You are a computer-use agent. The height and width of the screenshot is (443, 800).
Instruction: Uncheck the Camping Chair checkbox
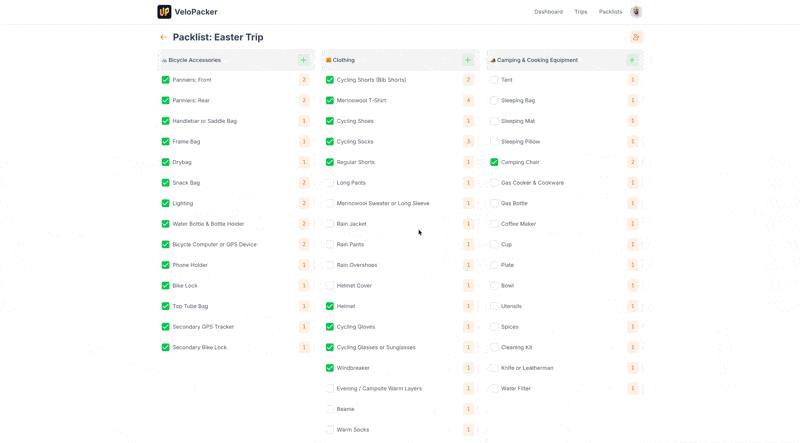(x=494, y=162)
